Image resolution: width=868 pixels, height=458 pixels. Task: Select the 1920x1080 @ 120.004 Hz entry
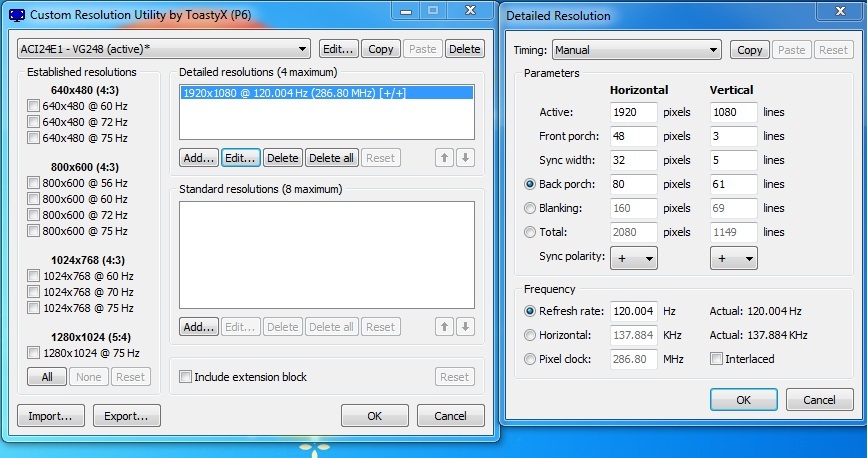pyautogui.click(x=295, y=93)
